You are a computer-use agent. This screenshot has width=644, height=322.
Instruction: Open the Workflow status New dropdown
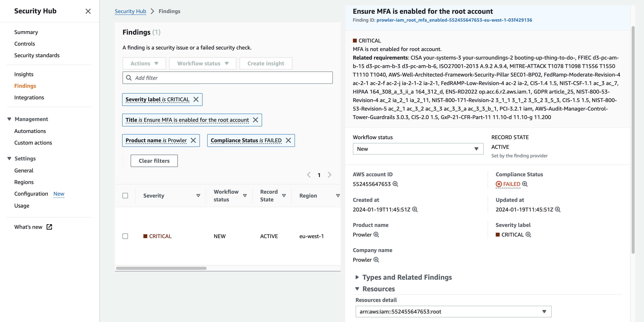point(418,149)
